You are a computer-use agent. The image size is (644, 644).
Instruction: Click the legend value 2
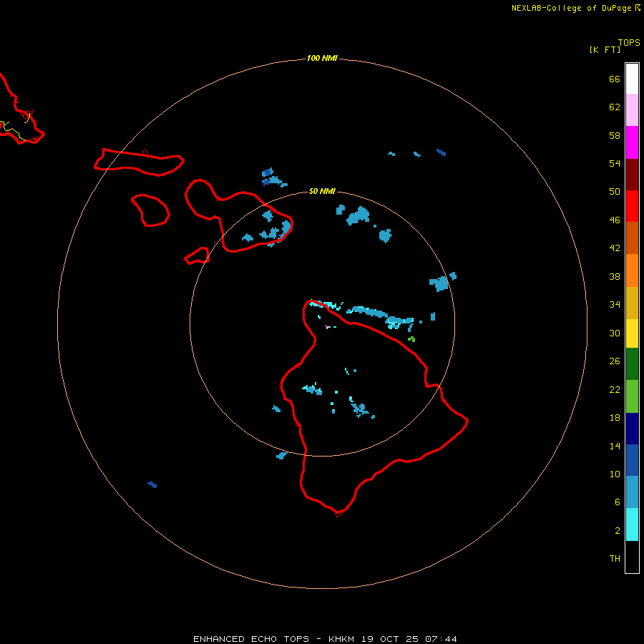pos(617,531)
